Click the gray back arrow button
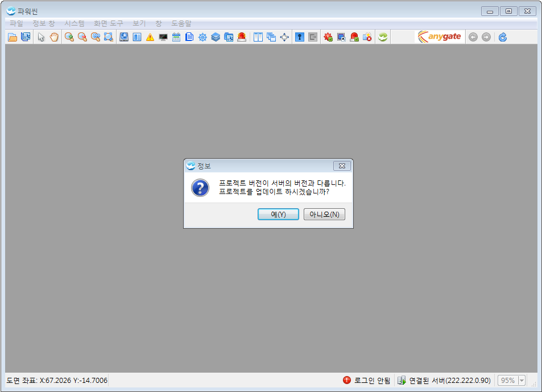This screenshot has width=542, height=392. pos(473,37)
